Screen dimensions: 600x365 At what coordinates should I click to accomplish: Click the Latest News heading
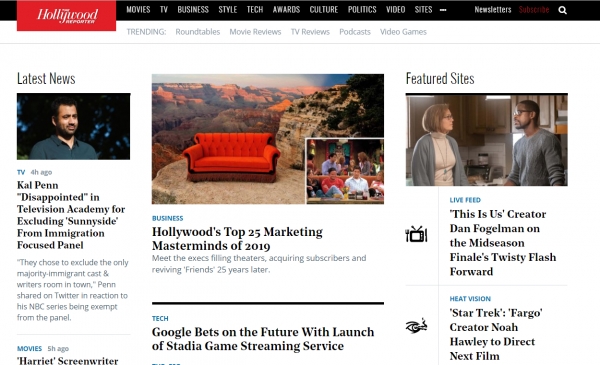[x=46, y=78]
